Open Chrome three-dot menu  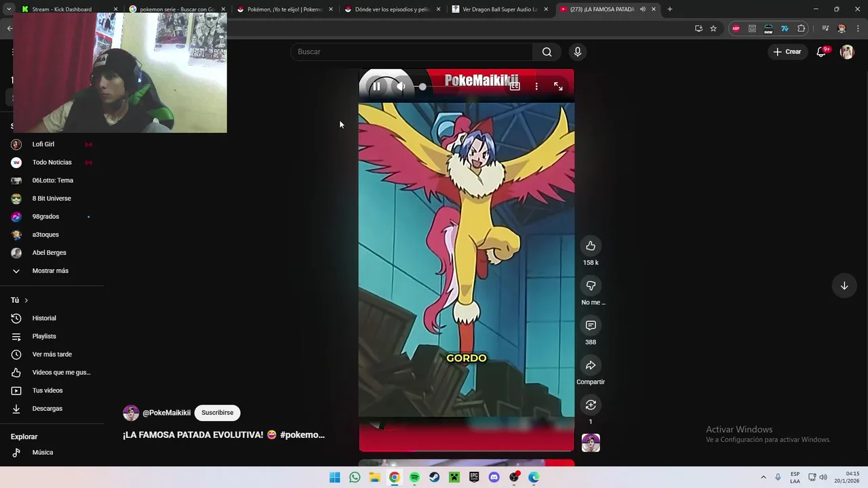click(858, 28)
